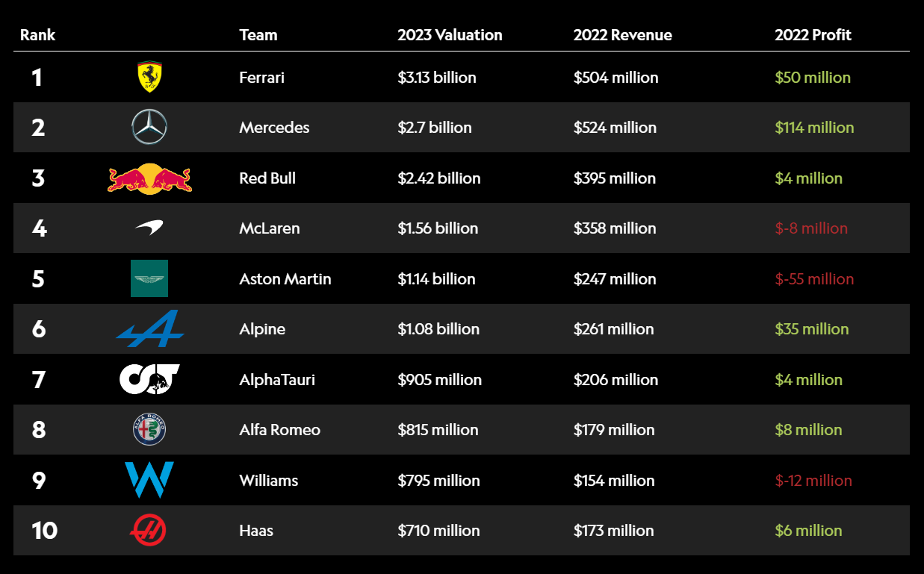Click the red Haas logo
The height and width of the screenshot is (574, 924).
tap(148, 531)
